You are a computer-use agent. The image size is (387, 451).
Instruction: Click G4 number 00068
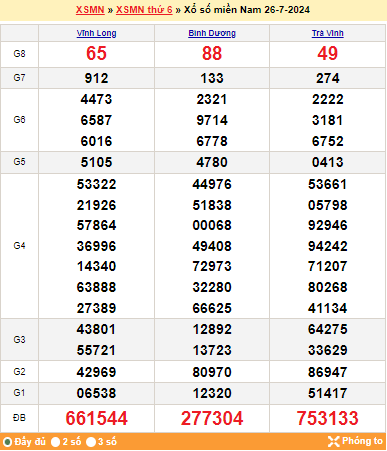click(x=212, y=225)
